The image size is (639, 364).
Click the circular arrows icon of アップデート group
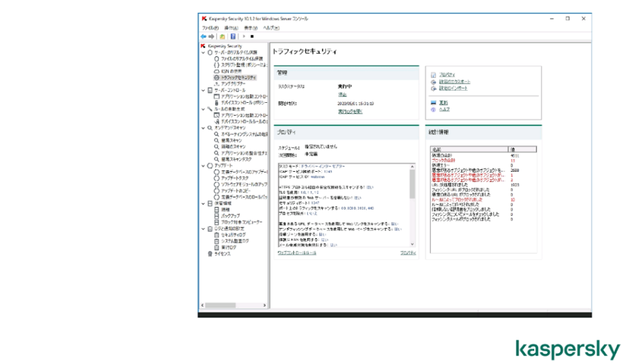210,166
